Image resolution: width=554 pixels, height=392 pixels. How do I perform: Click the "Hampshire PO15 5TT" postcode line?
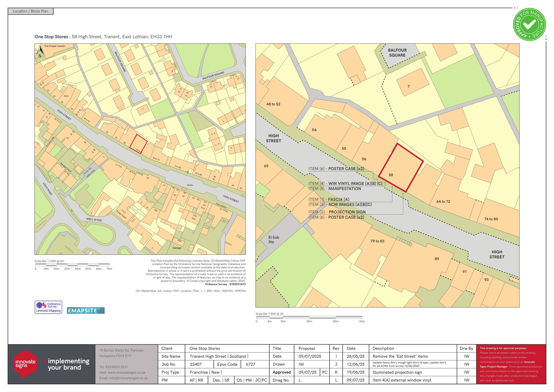tap(115, 356)
